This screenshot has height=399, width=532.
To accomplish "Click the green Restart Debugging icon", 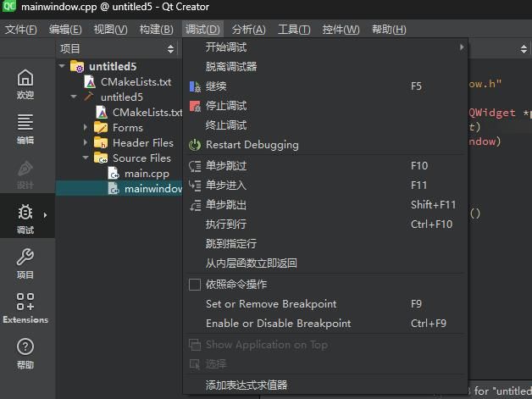I will click(x=195, y=145).
